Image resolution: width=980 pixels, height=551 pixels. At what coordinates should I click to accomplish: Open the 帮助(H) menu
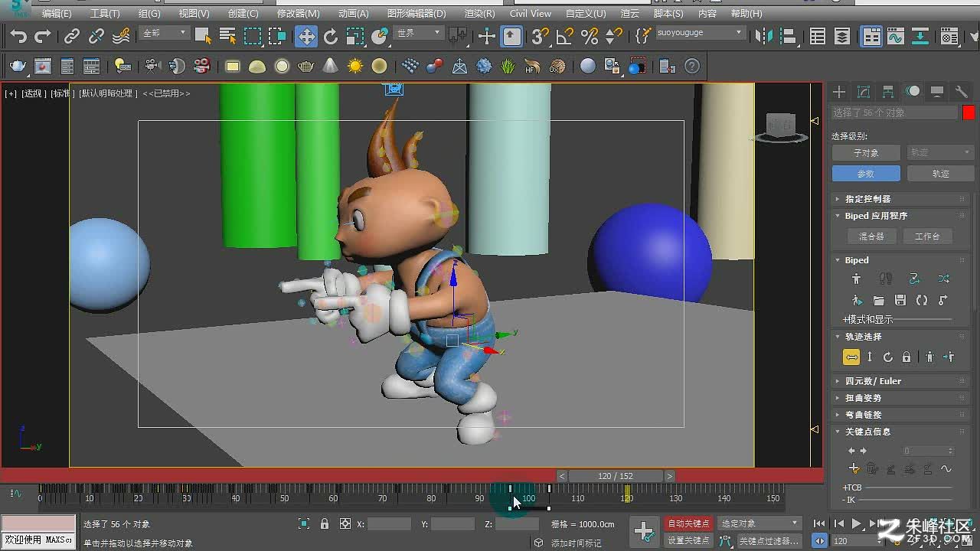746,14
